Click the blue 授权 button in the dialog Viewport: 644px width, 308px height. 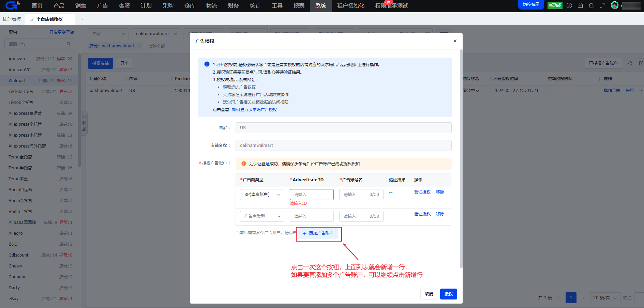[x=449, y=294]
